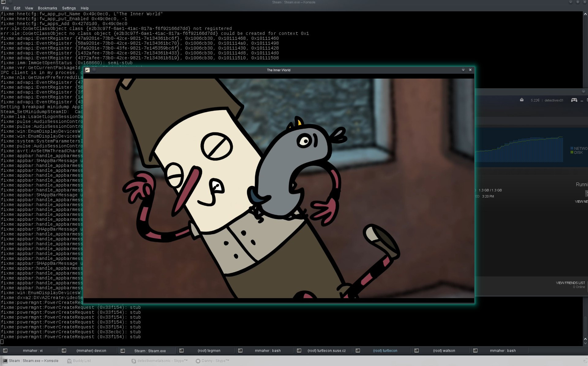Click the '3:20 PM' completion time in Steam
This screenshot has height=366, width=588.
point(488,196)
